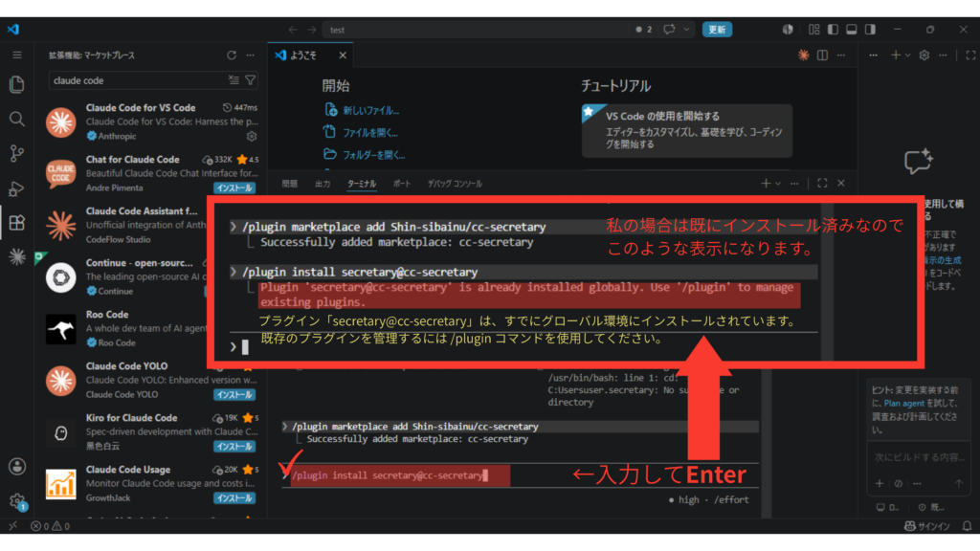Click gear for Claude Code for VS Code
The height and width of the screenshot is (551, 980).
coord(252,136)
